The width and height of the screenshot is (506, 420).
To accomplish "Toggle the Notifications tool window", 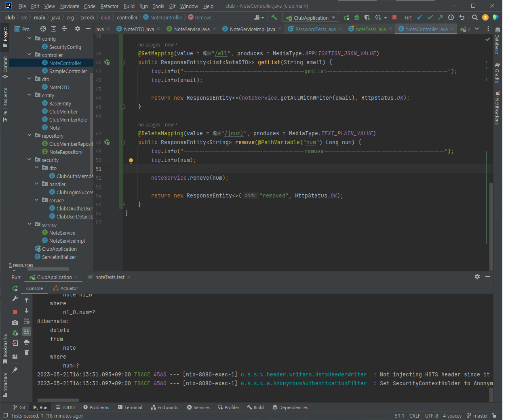I will [x=497, y=108].
